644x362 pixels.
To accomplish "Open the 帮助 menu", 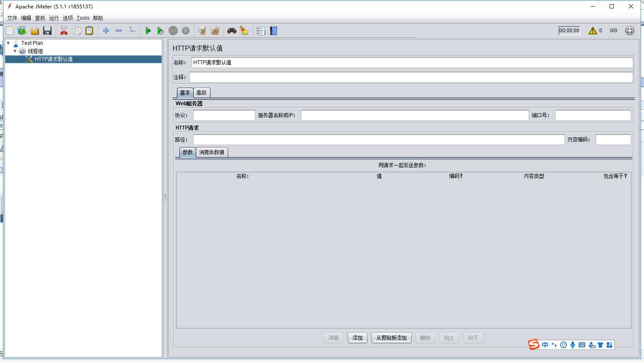I will click(x=98, y=18).
